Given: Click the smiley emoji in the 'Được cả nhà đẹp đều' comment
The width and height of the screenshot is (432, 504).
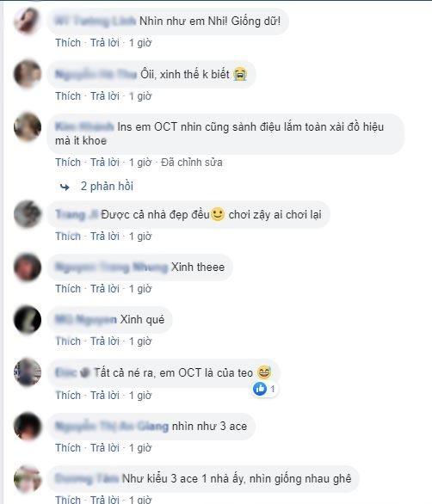Looking at the screenshot, I should [x=218, y=214].
